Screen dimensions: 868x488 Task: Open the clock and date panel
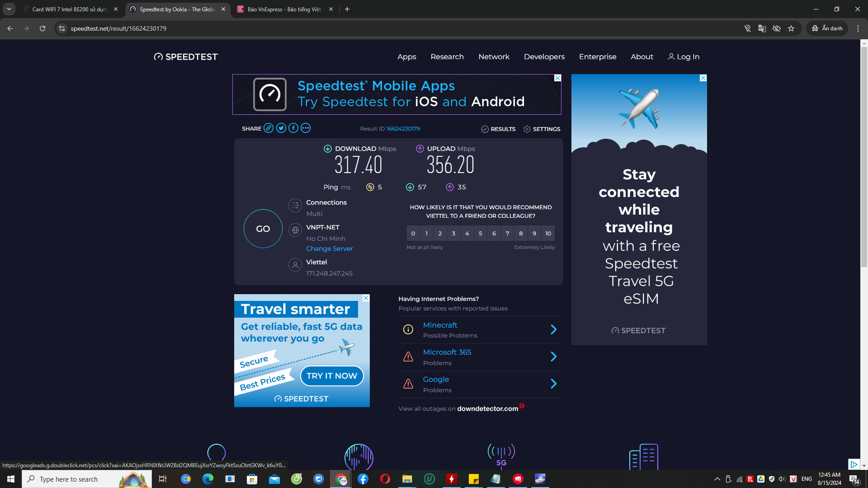pyautogui.click(x=829, y=479)
